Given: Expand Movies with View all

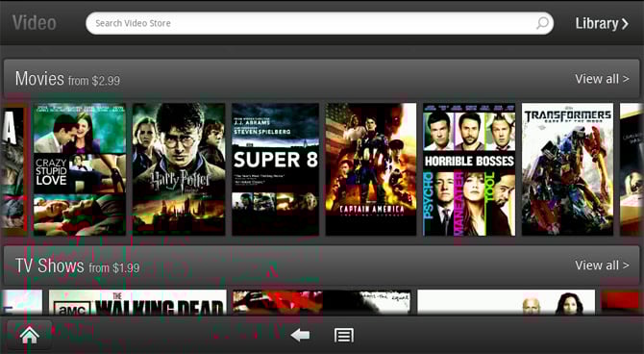Looking at the screenshot, I should [x=602, y=79].
